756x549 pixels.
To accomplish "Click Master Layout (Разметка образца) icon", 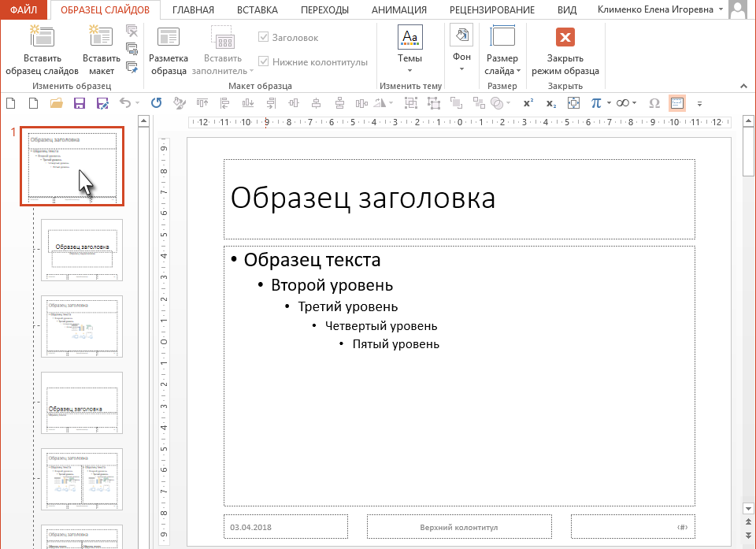I will point(169,37).
